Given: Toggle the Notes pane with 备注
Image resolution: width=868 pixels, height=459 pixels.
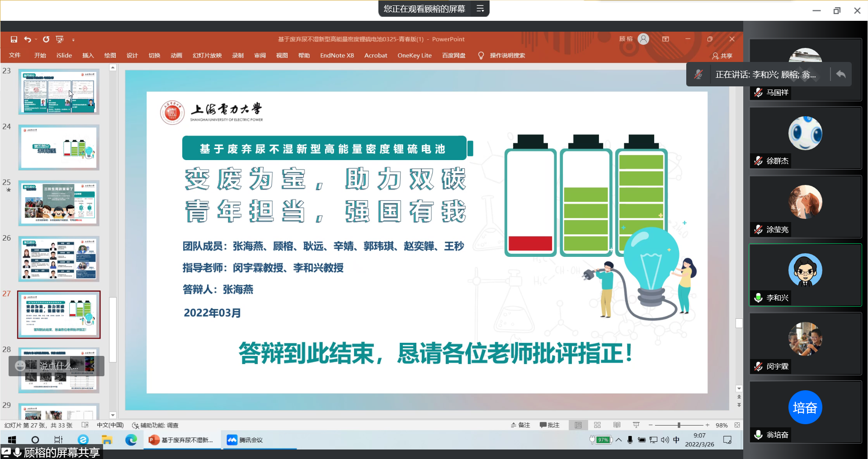Looking at the screenshot, I should [x=520, y=425].
